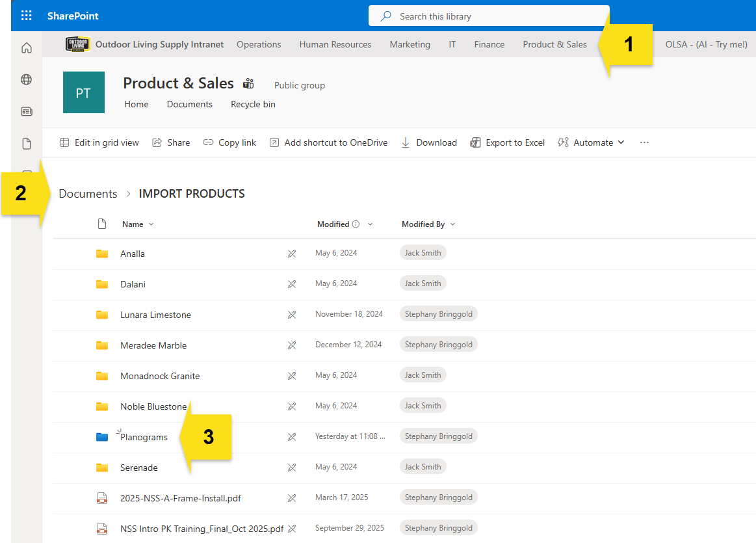Click Export to Excel button

[x=508, y=142]
